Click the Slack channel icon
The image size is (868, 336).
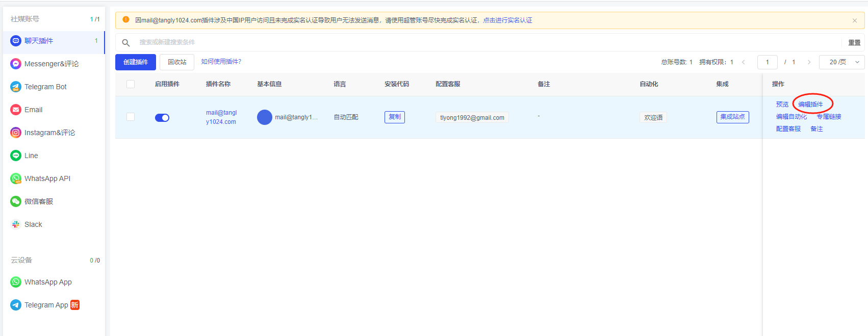(x=16, y=224)
